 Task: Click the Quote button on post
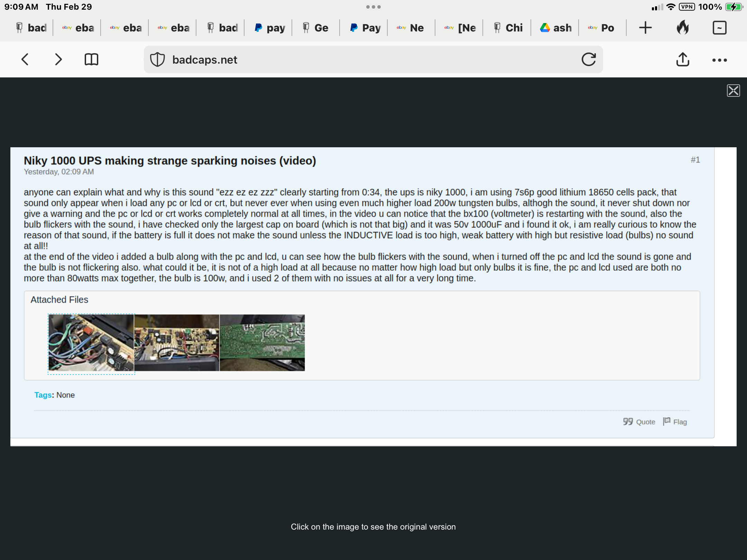click(x=639, y=422)
